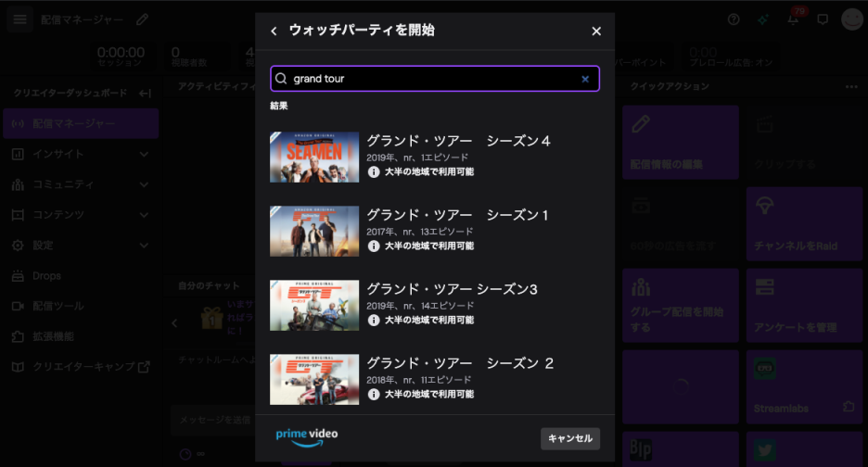Select グランド・ツアー シーズン4 thumbnail

pyautogui.click(x=314, y=158)
